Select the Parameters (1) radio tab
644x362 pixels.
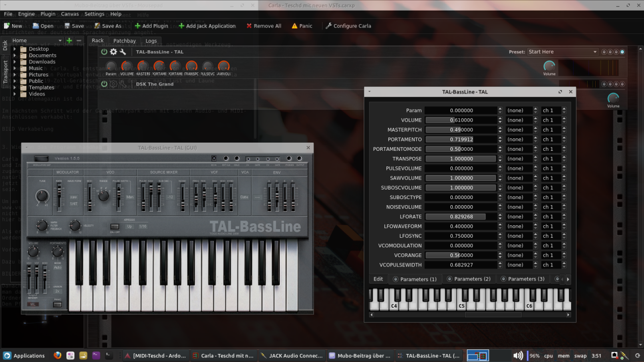pos(415,279)
